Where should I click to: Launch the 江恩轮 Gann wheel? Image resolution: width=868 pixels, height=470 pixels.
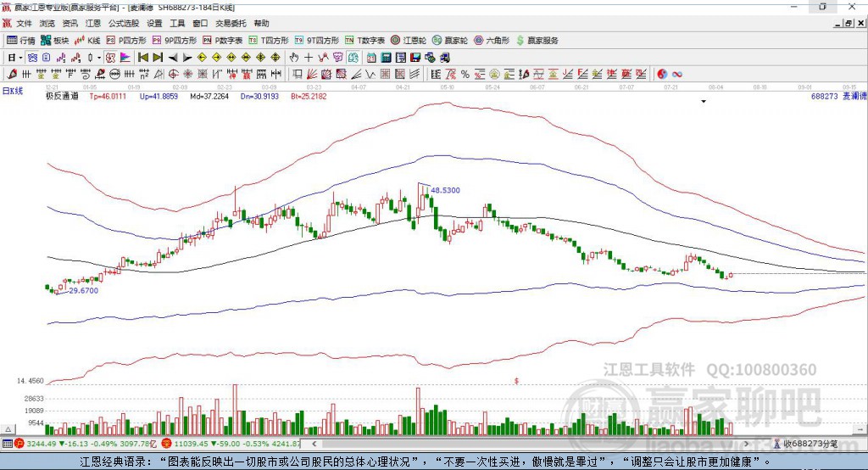[x=409, y=41]
